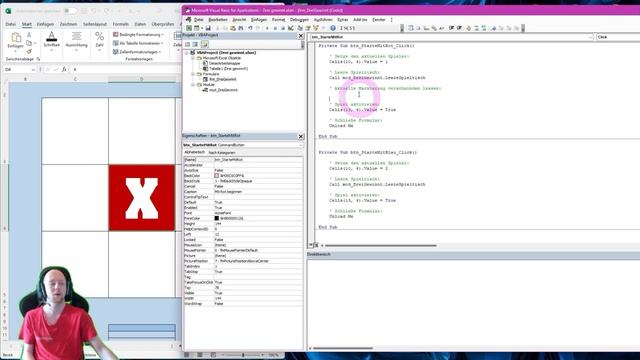Open the Name Box dropdown in Excel
The image size is (640, 360).
[x=33, y=70]
